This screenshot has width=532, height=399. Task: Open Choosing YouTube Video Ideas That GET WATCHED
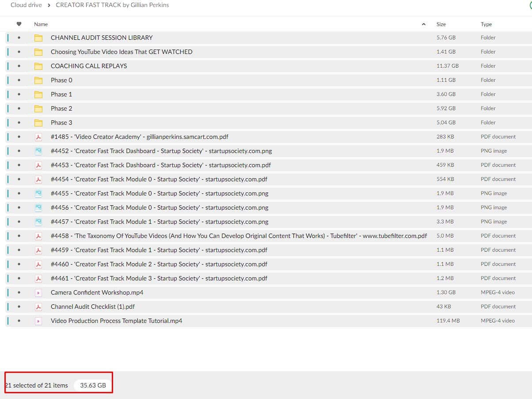(x=122, y=52)
